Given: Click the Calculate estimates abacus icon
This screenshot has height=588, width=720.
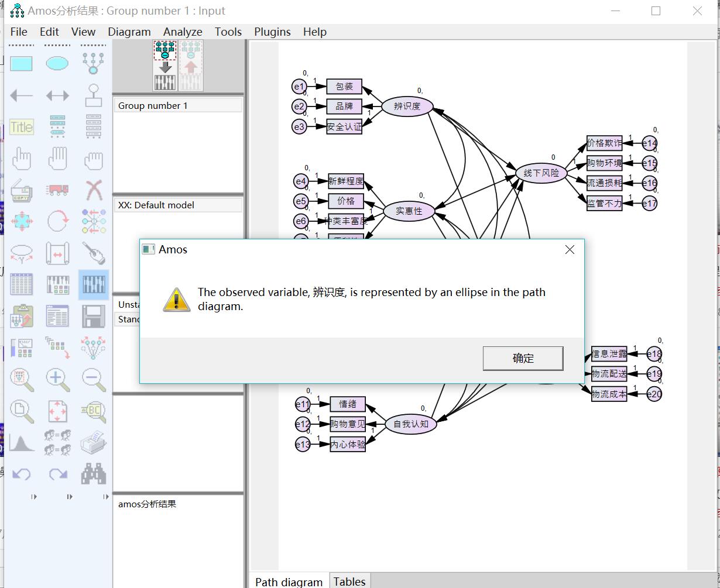Looking at the screenshot, I should (x=94, y=285).
